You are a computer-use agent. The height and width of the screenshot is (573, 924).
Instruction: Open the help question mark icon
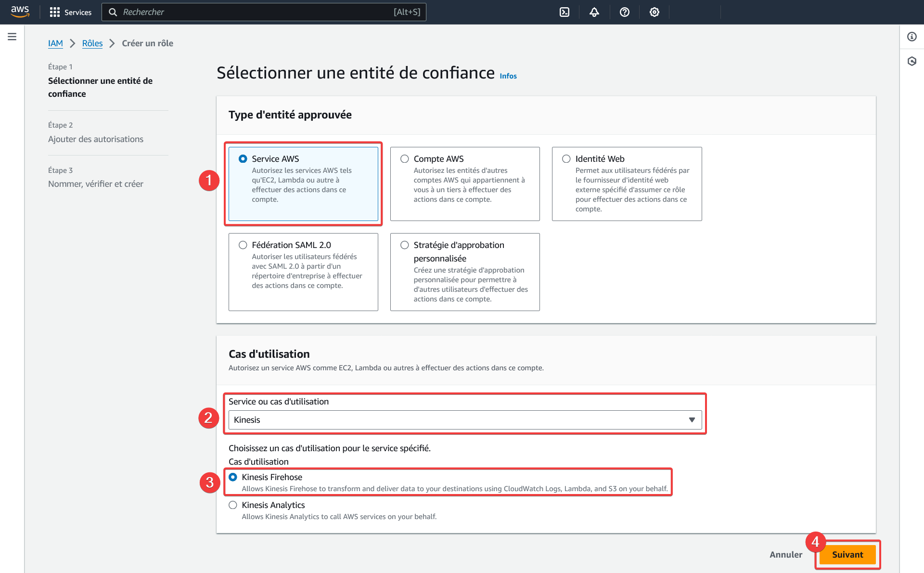[625, 12]
